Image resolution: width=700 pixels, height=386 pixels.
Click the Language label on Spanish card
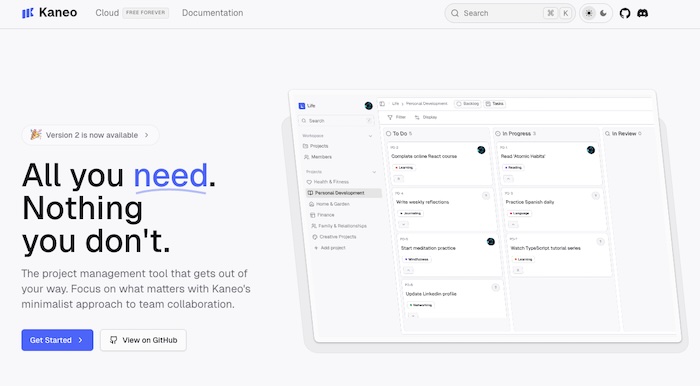click(519, 213)
